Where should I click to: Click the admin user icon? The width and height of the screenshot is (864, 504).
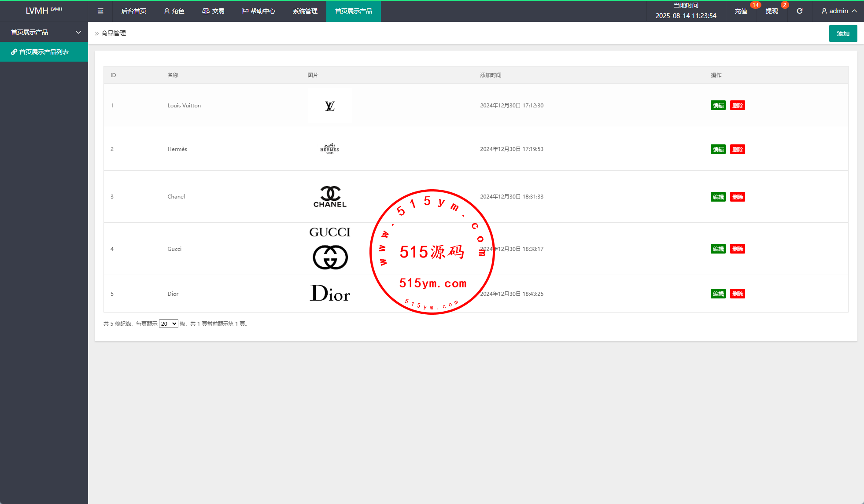(x=824, y=11)
